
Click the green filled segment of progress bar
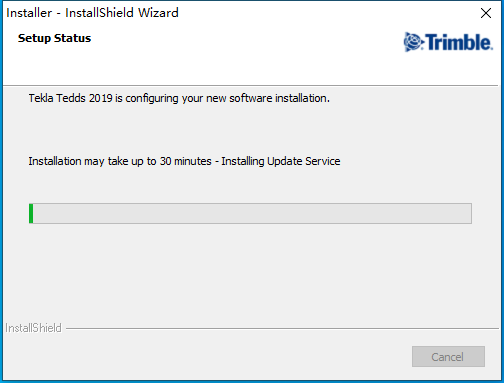pyautogui.click(x=31, y=213)
